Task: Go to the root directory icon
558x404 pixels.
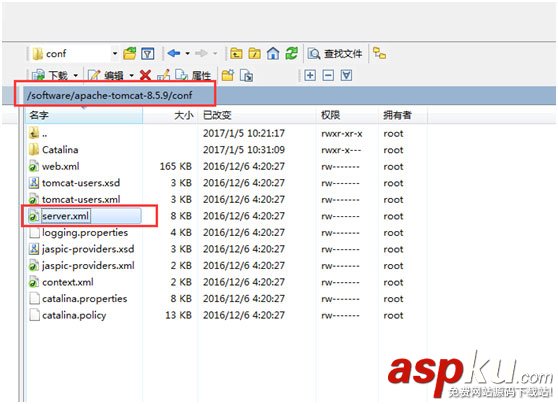Action: [x=254, y=53]
